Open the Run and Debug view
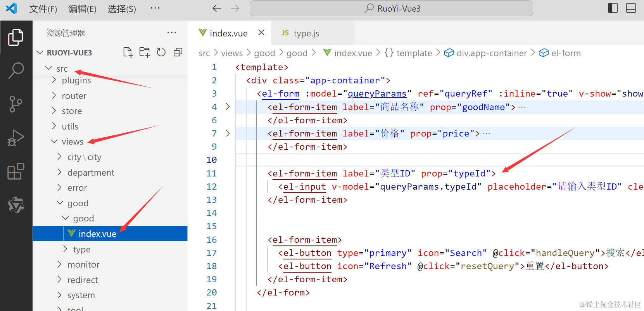Image resolution: width=644 pixels, height=311 pixels. click(16, 138)
